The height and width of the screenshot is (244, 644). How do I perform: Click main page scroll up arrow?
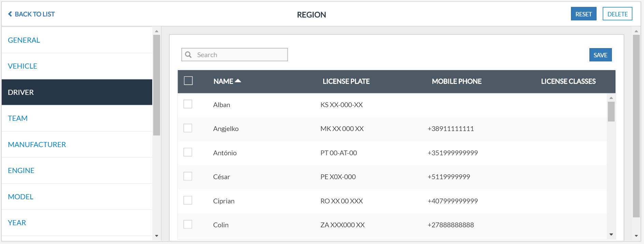636,31
